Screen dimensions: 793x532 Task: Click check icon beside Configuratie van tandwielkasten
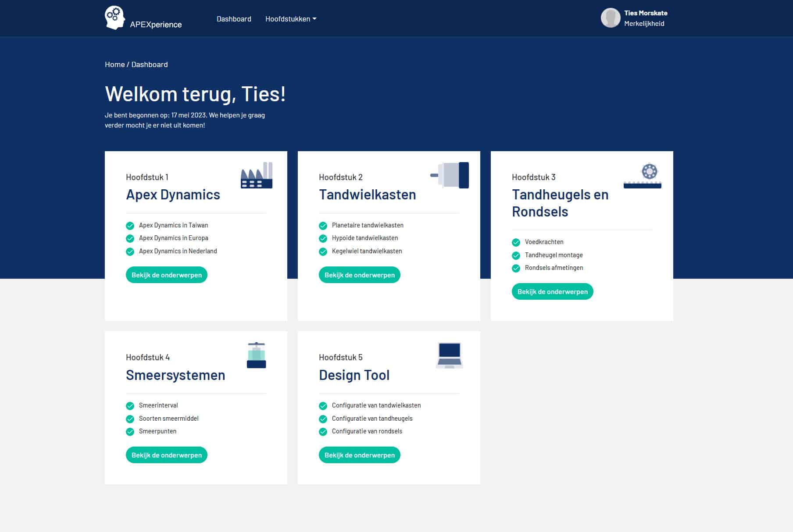click(323, 406)
